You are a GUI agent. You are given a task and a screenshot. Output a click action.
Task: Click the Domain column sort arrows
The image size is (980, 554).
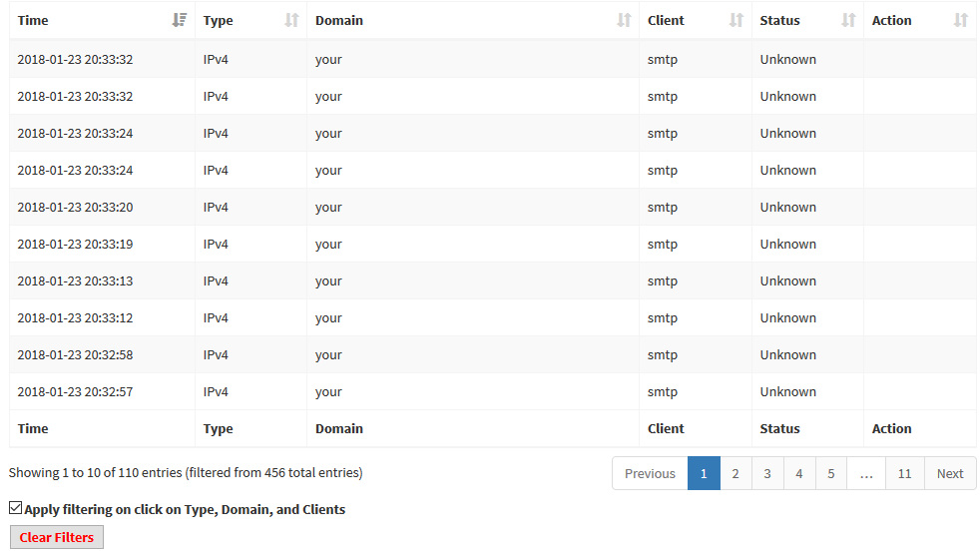coord(624,20)
